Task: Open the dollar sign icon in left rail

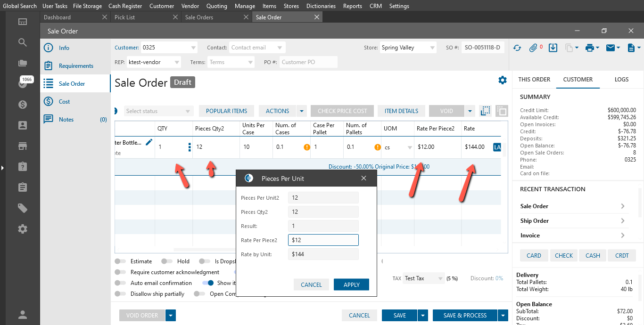Action: [x=22, y=105]
